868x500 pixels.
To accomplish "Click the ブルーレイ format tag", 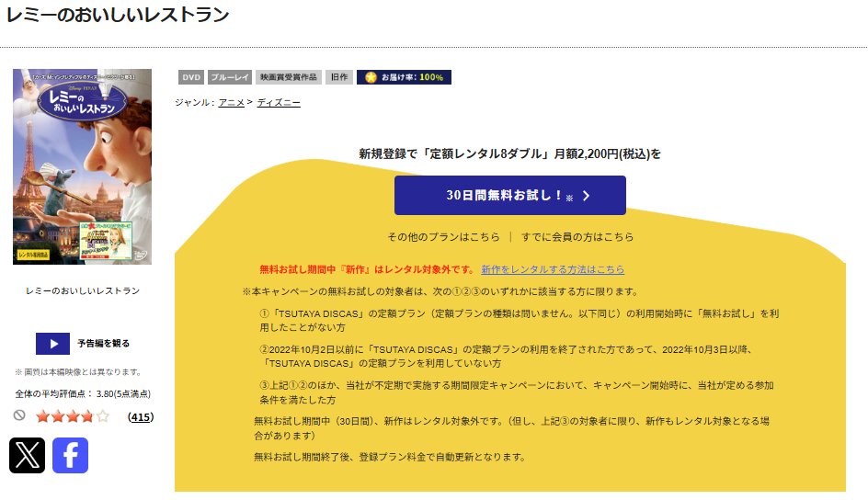I will tap(230, 77).
